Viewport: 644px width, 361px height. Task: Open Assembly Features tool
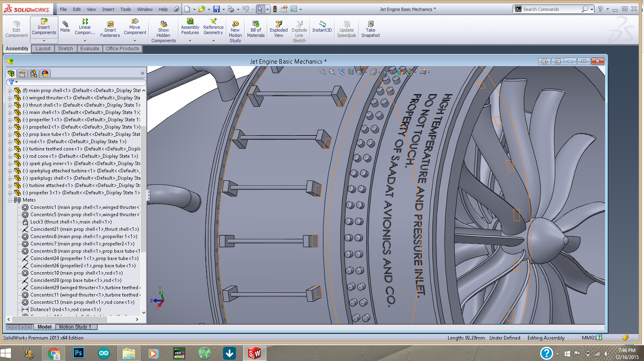[x=190, y=27]
